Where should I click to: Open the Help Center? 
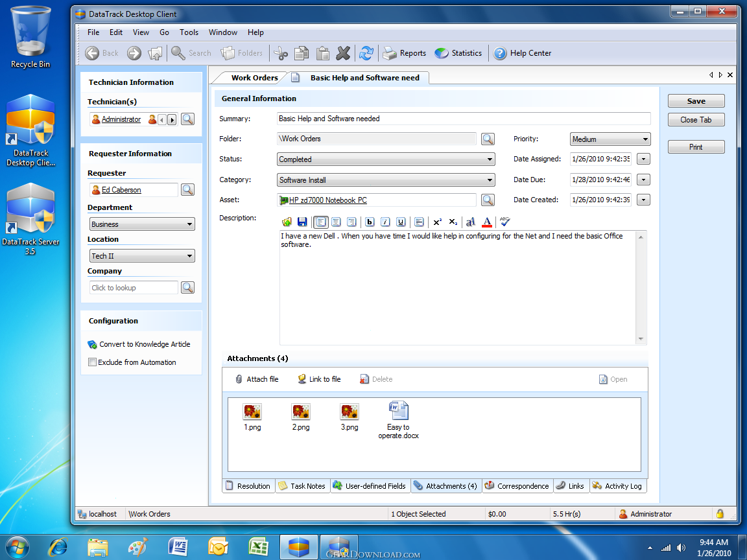pos(522,53)
